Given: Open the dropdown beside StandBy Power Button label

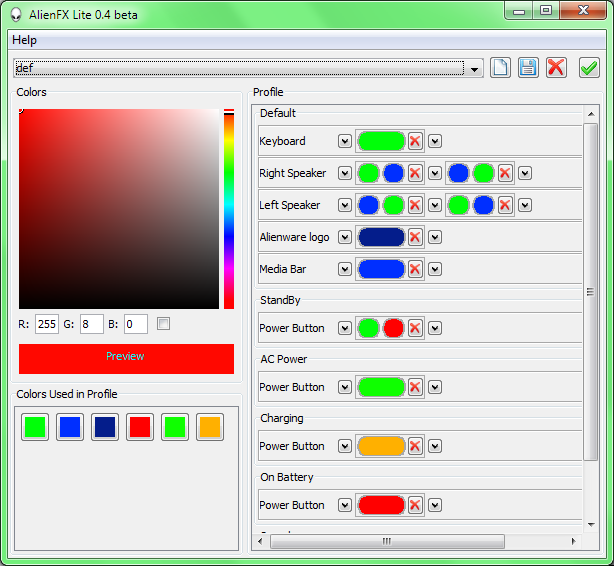Looking at the screenshot, I should pyautogui.click(x=345, y=328).
